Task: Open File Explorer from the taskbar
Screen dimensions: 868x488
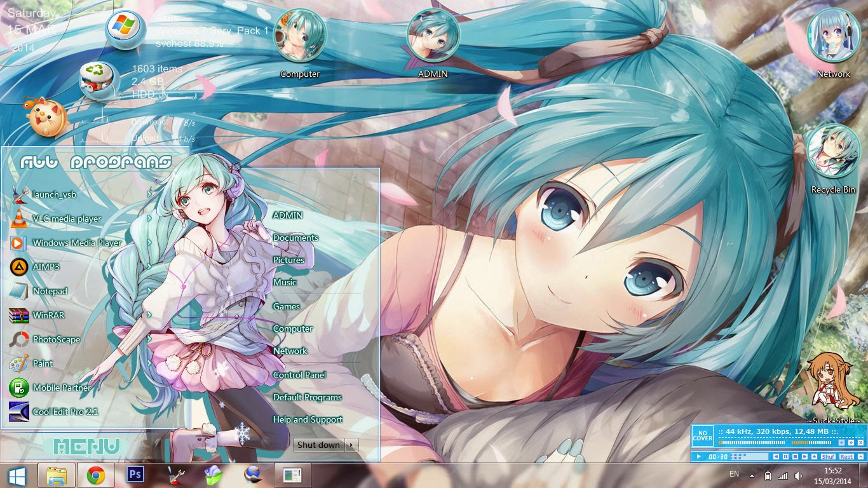Action: 57,475
